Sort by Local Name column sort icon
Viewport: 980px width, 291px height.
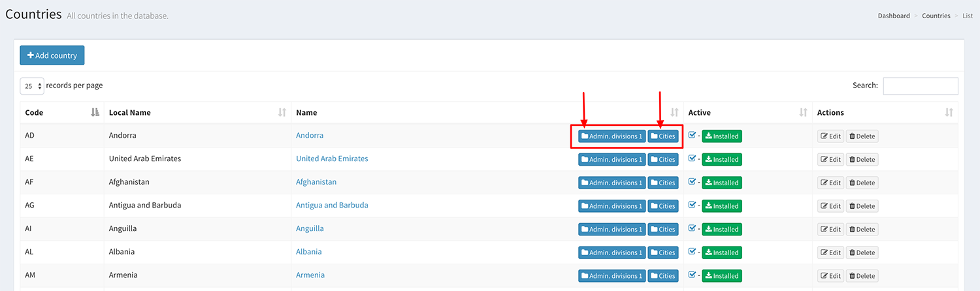coord(282,112)
